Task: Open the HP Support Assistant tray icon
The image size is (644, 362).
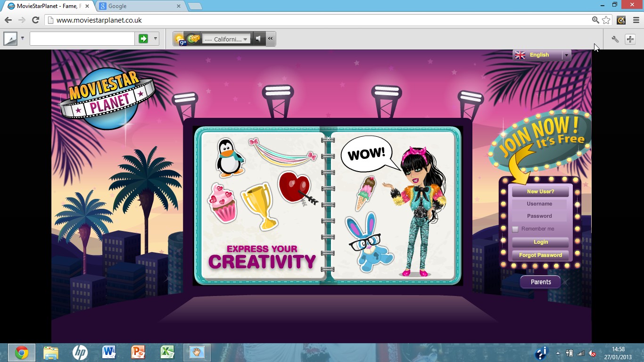Action: point(541,353)
